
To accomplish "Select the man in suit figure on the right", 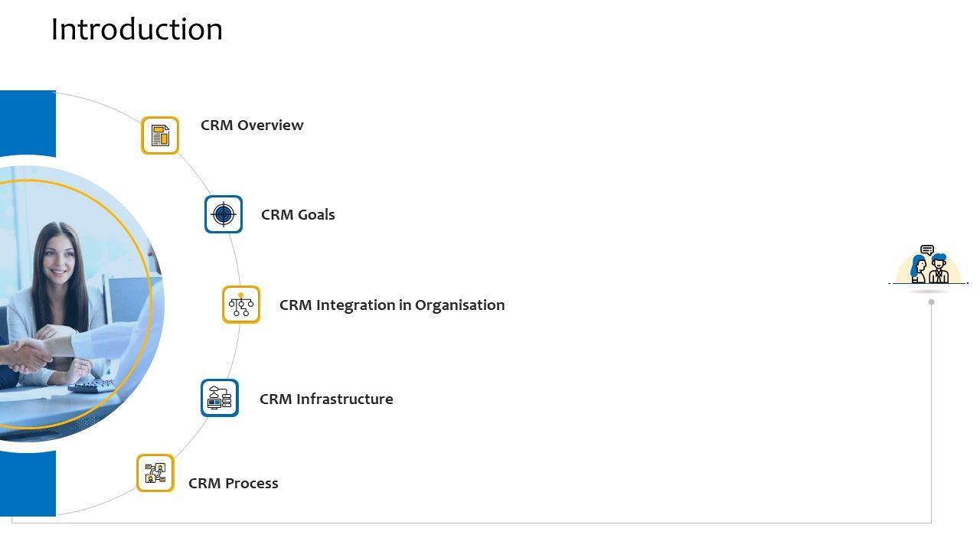I will point(939,269).
